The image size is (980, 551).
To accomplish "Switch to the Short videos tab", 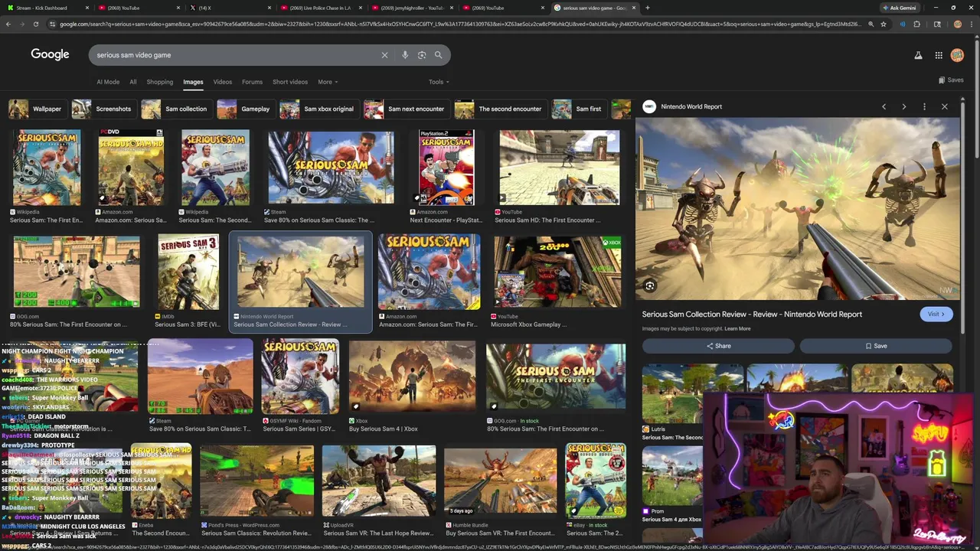I will coord(290,82).
